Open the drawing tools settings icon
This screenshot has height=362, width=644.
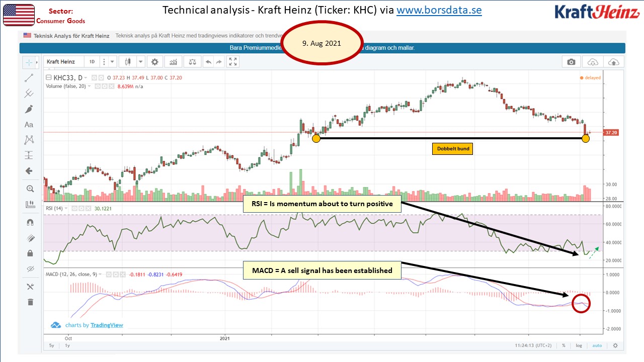coord(29,287)
